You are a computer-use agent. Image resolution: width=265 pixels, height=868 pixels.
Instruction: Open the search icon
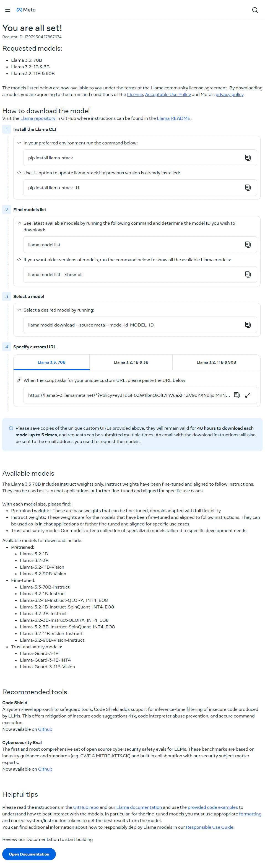pyautogui.click(x=255, y=10)
